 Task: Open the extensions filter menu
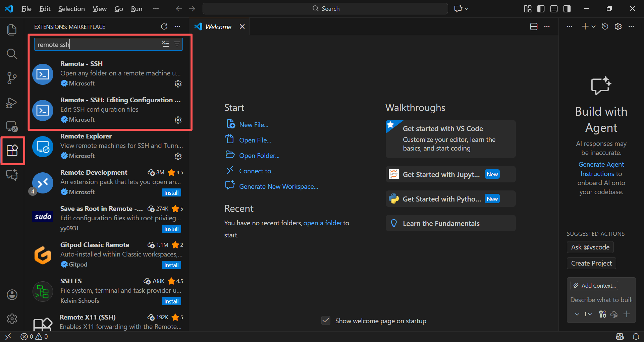(177, 44)
